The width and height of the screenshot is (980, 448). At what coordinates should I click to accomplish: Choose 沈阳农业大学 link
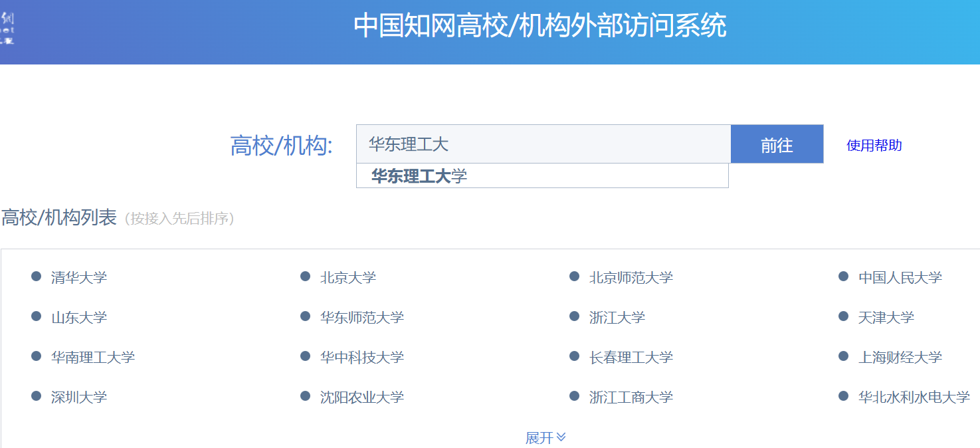pos(362,397)
